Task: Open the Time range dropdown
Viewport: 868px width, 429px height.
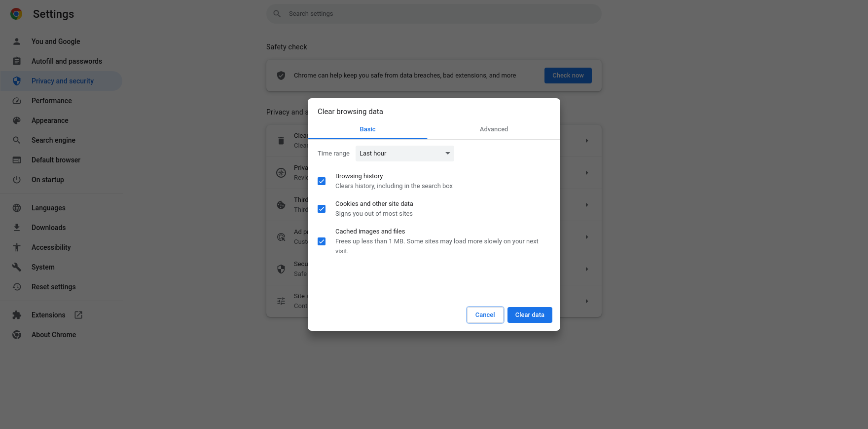Action: pyautogui.click(x=404, y=154)
